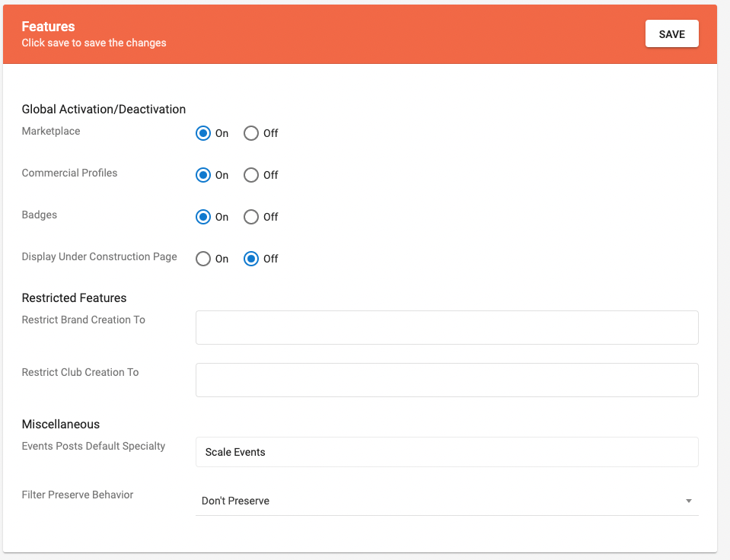This screenshot has height=560, width=730.
Task: Click the Filter Preserve Behavior label
Action: (78, 495)
